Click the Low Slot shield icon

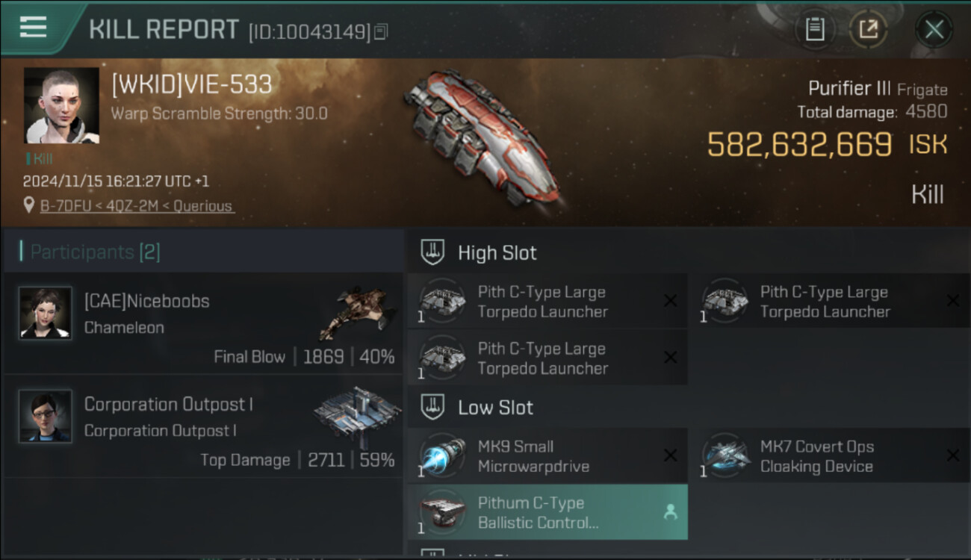click(x=432, y=408)
